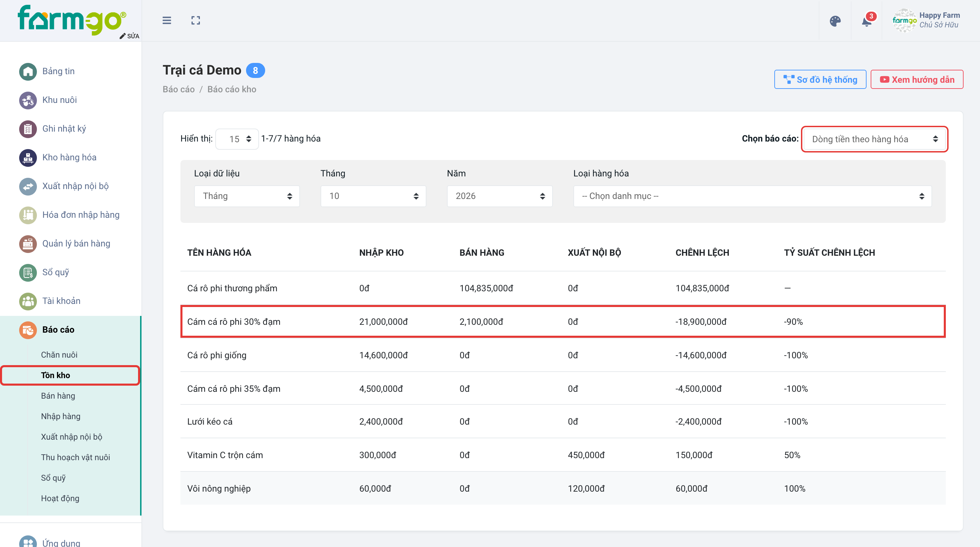Select Chăn nuôi report submenu item
Screen dimensions: 980x547
coord(59,355)
